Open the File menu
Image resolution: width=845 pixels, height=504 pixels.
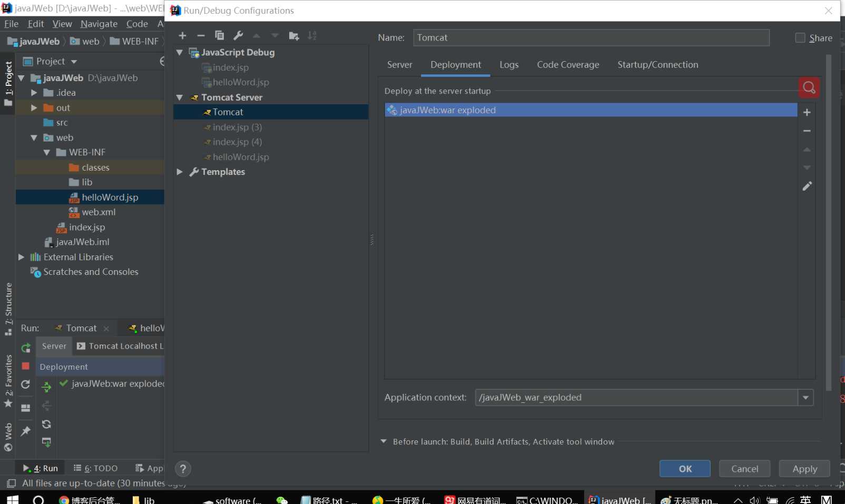11,24
